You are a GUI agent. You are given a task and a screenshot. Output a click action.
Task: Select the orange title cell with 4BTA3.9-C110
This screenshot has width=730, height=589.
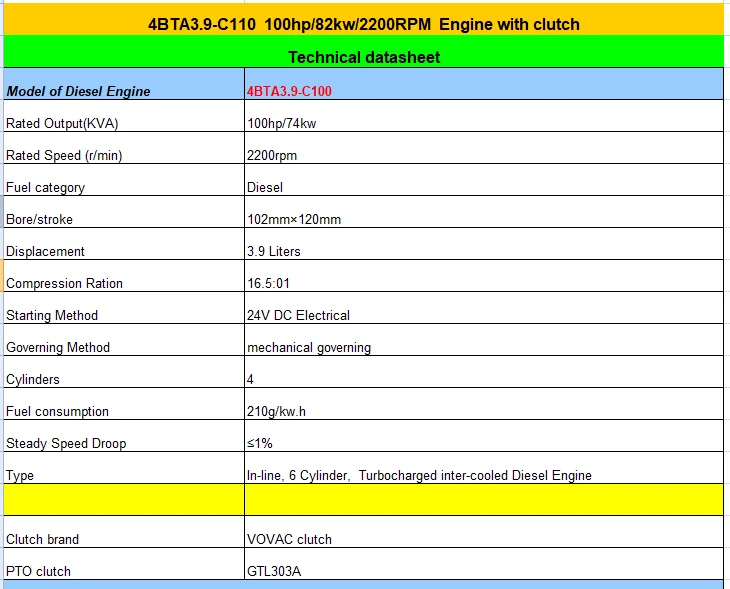click(364, 23)
